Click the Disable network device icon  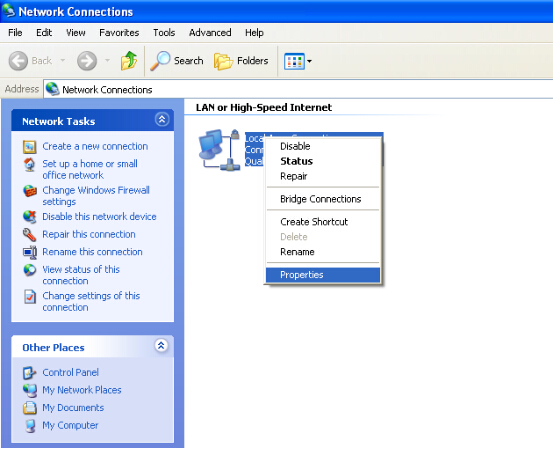coord(30,217)
